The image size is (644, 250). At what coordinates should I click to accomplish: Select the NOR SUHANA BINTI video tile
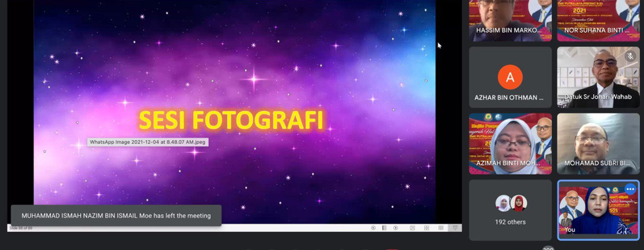tap(598, 20)
